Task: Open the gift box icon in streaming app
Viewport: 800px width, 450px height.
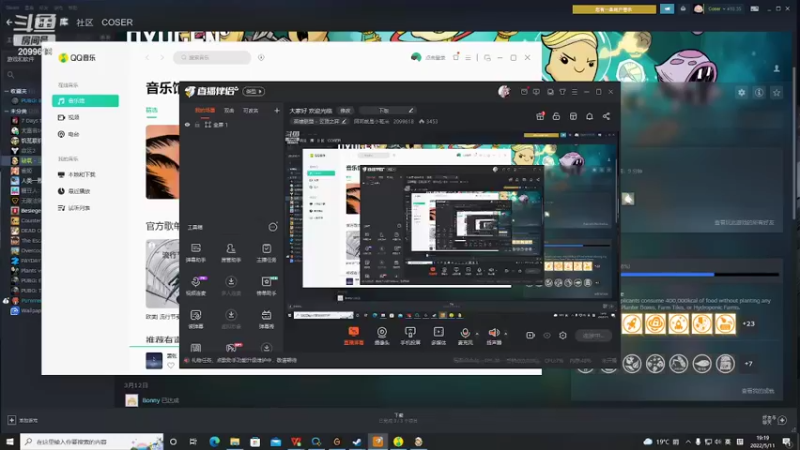Action: tap(540, 116)
